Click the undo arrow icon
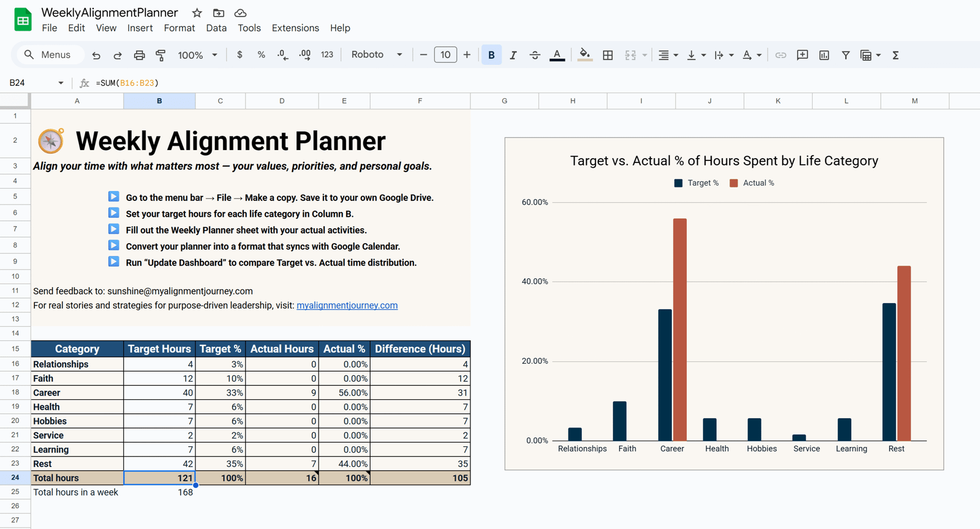The width and height of the screenshot is (980, 529). coord(96,55)
